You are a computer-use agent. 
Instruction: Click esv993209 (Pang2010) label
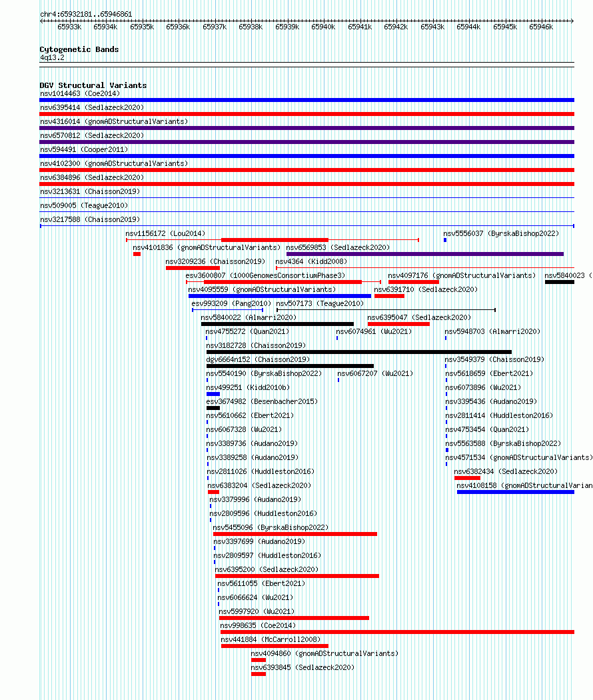click(231, 303)
